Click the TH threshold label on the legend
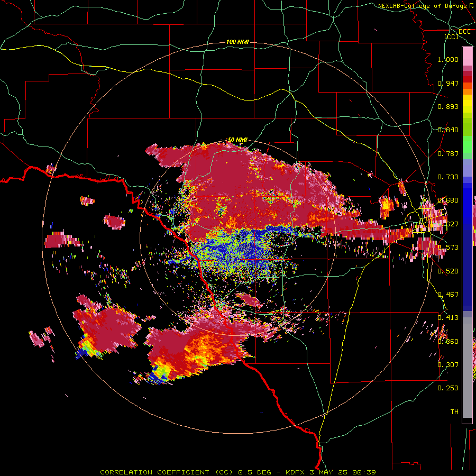Screen dimensions: 476x476 (454, 412)
